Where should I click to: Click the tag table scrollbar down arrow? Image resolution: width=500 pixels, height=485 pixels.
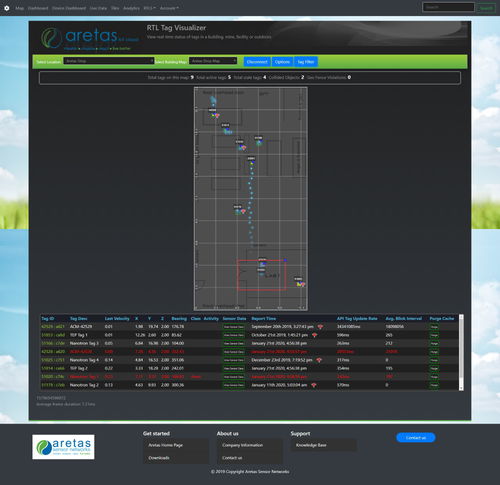tap(461, 388)
